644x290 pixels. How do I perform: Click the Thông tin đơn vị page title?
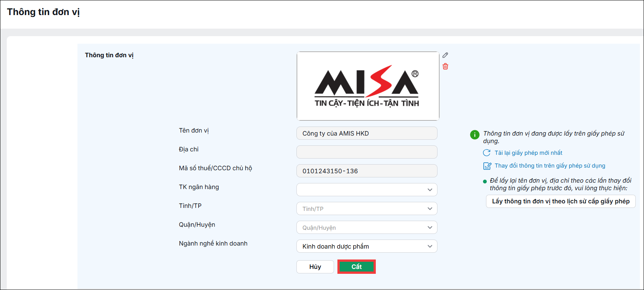coord(43,12)
